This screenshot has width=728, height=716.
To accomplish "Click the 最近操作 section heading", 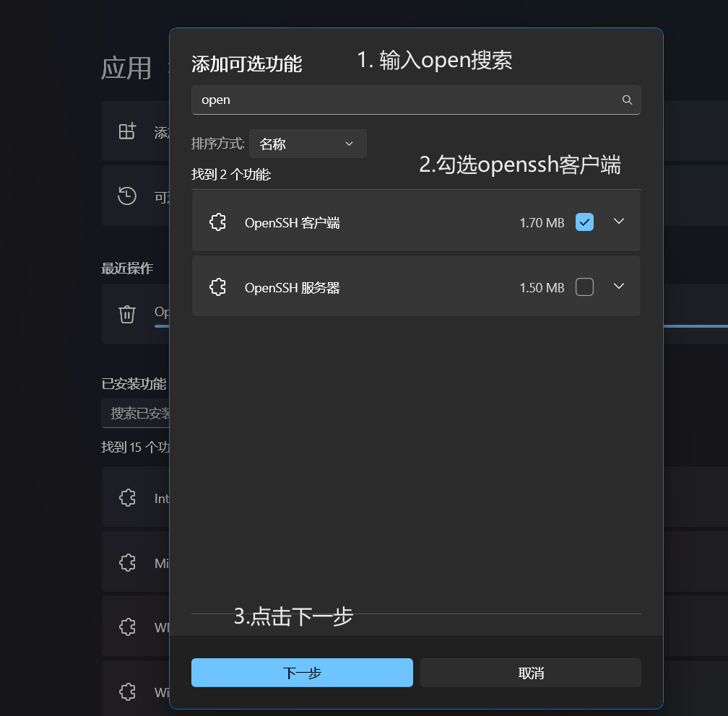I will pyautogui.click(x=127, y=268).
